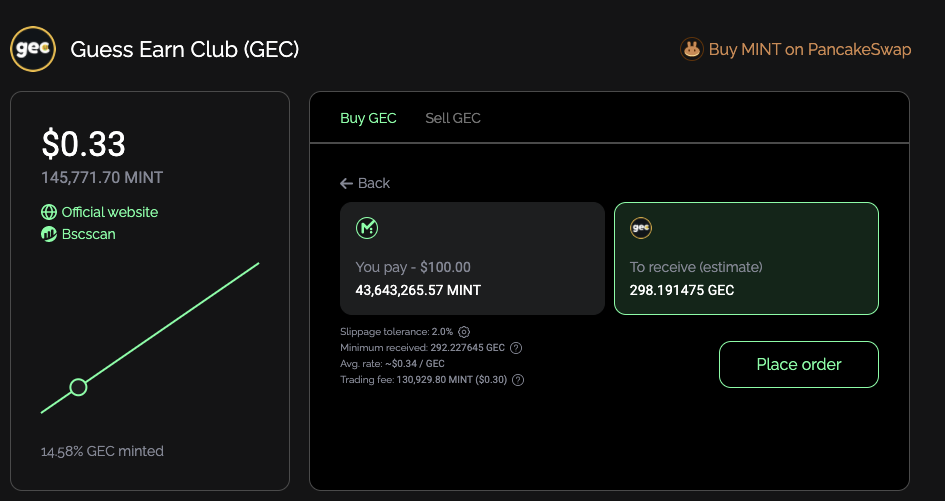Click the Back text label

tap(374, 183)
